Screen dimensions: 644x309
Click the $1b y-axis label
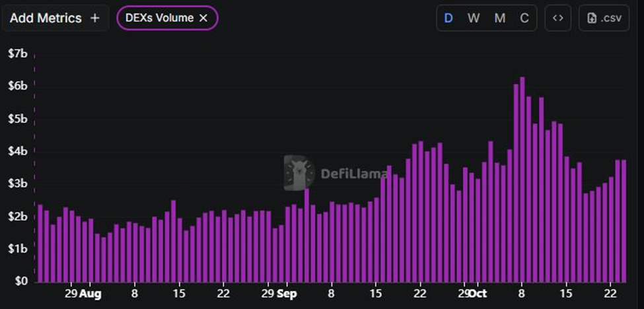click(17, 249)
